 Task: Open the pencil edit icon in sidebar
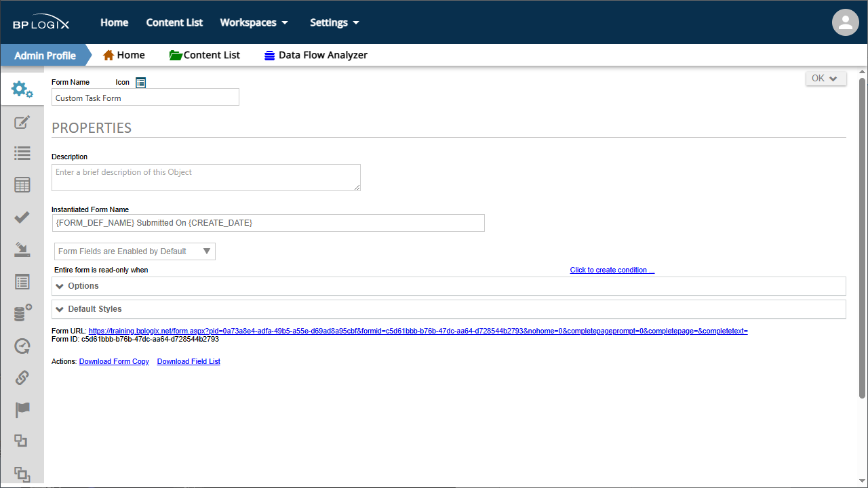tap(22, 123)
